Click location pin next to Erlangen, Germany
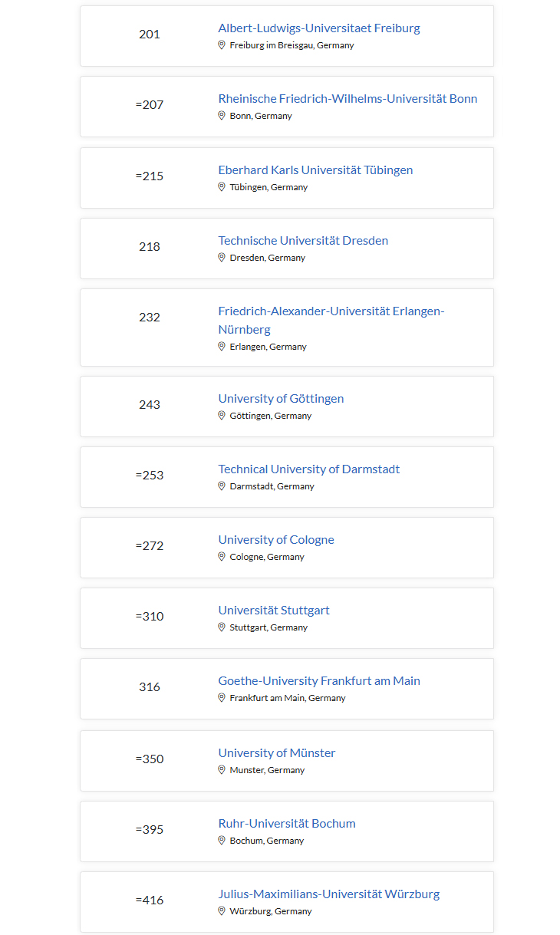Viewport: 560px width, 935px height. [x=222, y=347]
